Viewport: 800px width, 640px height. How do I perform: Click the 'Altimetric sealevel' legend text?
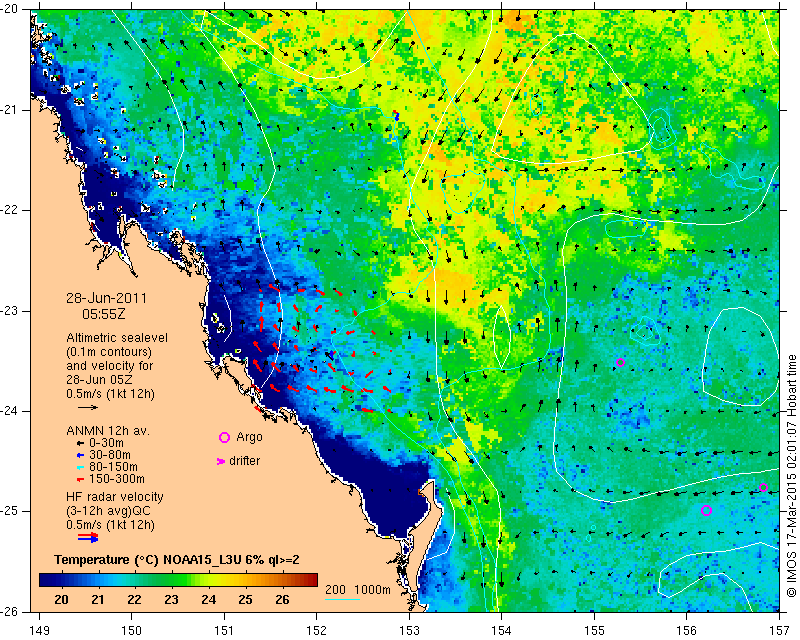click(x=117, y=338)
